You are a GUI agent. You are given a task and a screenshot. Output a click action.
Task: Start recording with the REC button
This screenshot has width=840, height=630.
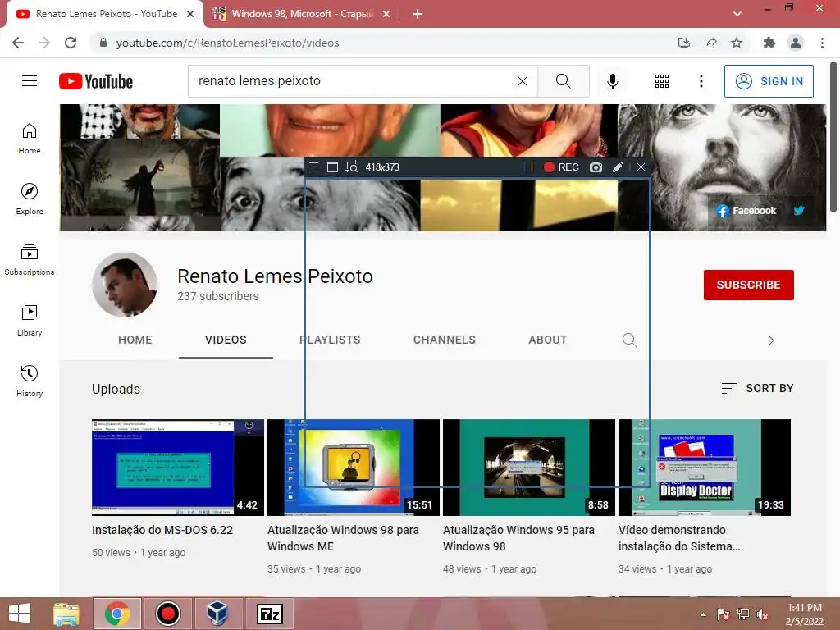(561, 167)
